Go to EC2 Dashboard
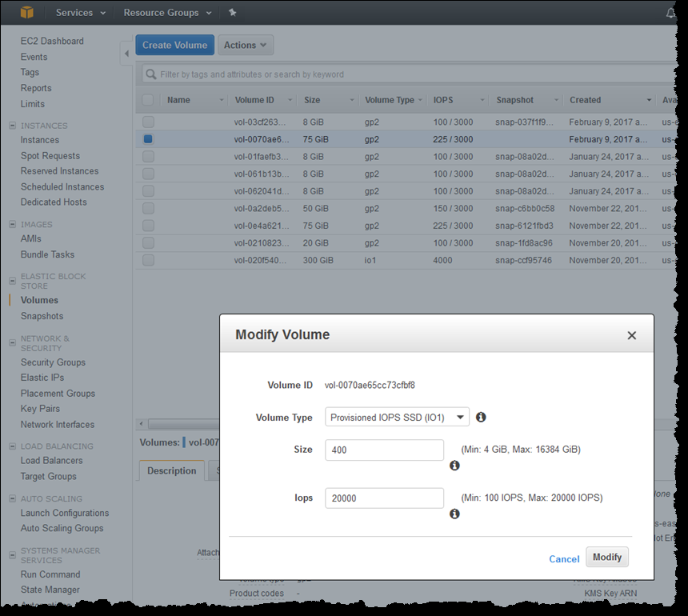 52,41
